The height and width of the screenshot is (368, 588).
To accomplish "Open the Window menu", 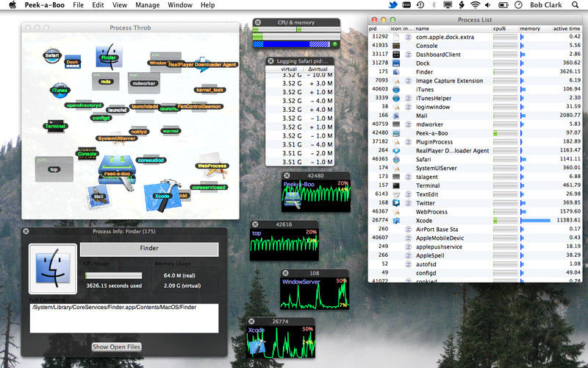I will pyautogui.click(x=180, y=5).
